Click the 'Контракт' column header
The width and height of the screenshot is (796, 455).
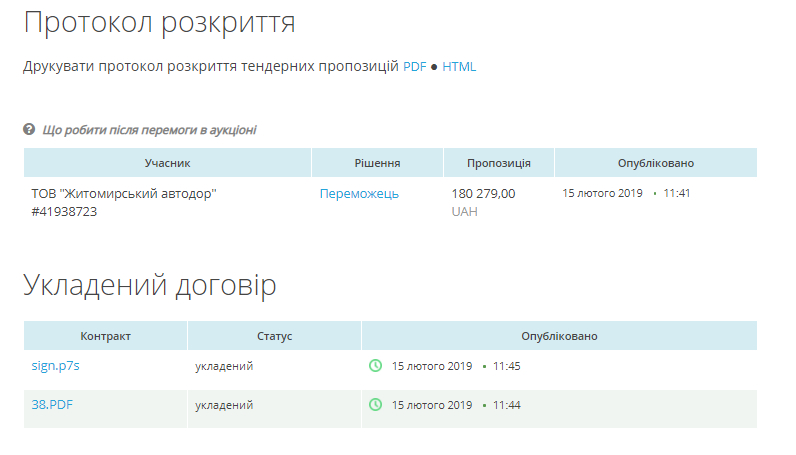(x=105, y=336)
